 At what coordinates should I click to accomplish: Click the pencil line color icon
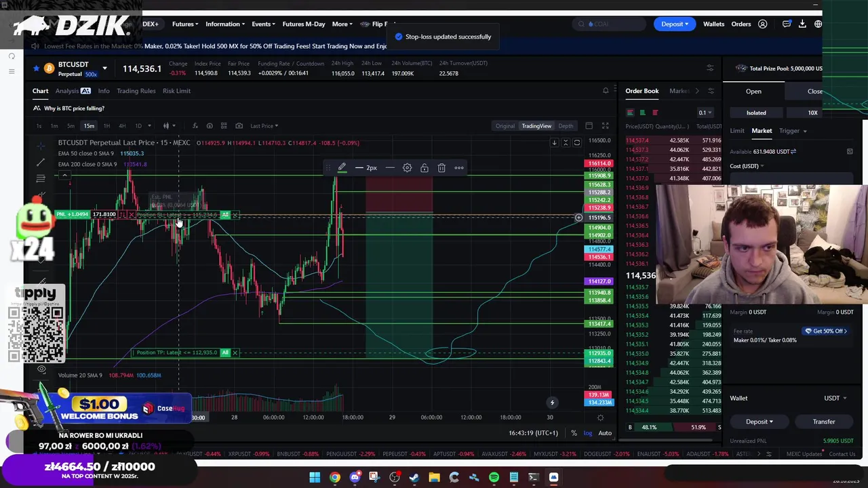pyautogui.click(x=342, y=167)
